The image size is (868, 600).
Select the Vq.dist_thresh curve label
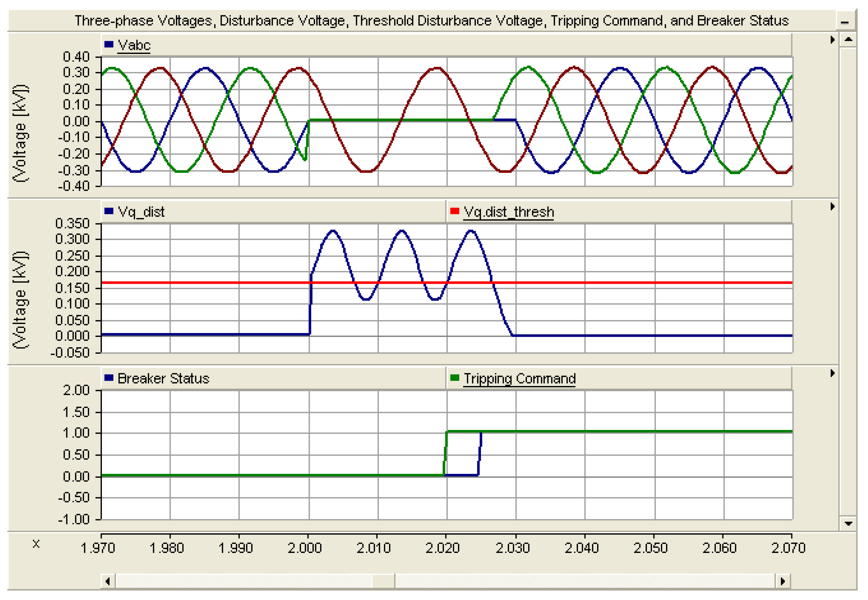(x=508, y=212)
